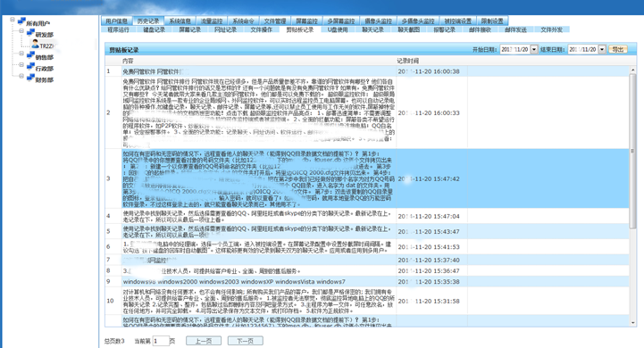Click the 行政部 department computers icon

point(30,67)
